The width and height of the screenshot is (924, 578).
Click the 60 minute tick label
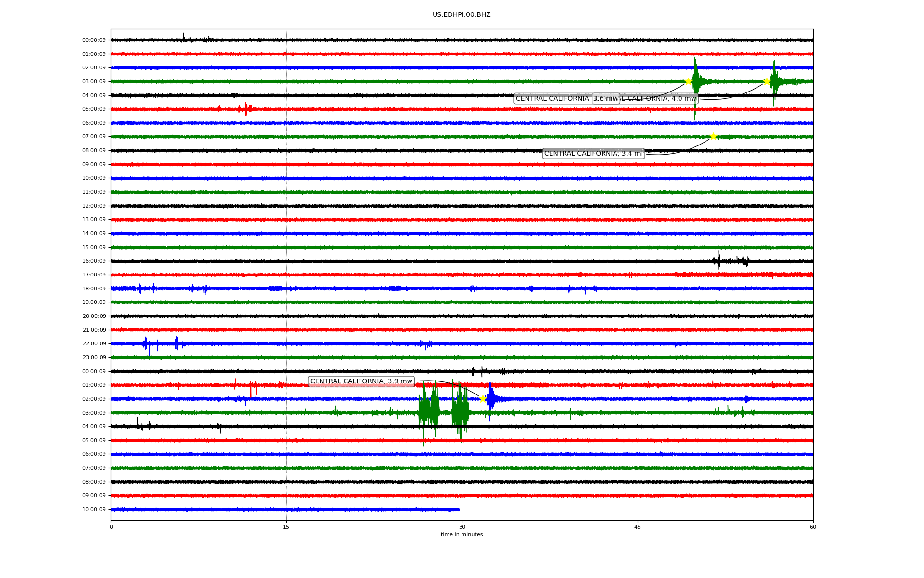click(812, 527)
